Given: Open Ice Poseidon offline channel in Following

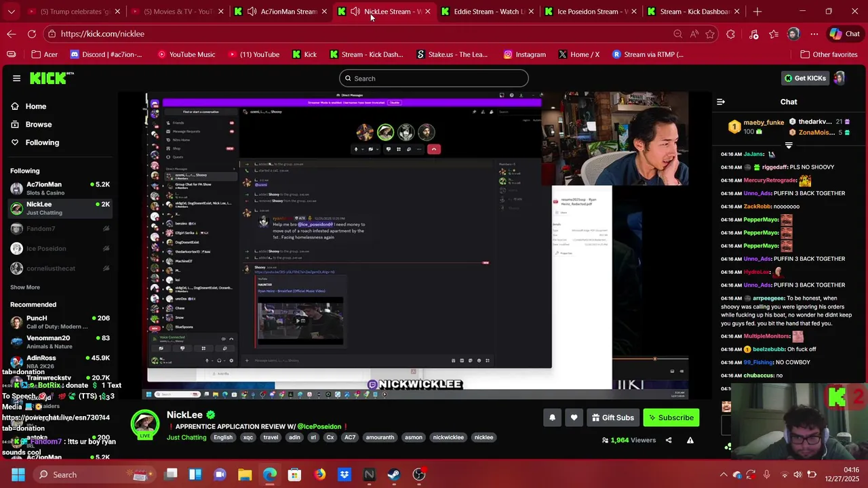Looking at the screenshot, I should pos(60,249).
